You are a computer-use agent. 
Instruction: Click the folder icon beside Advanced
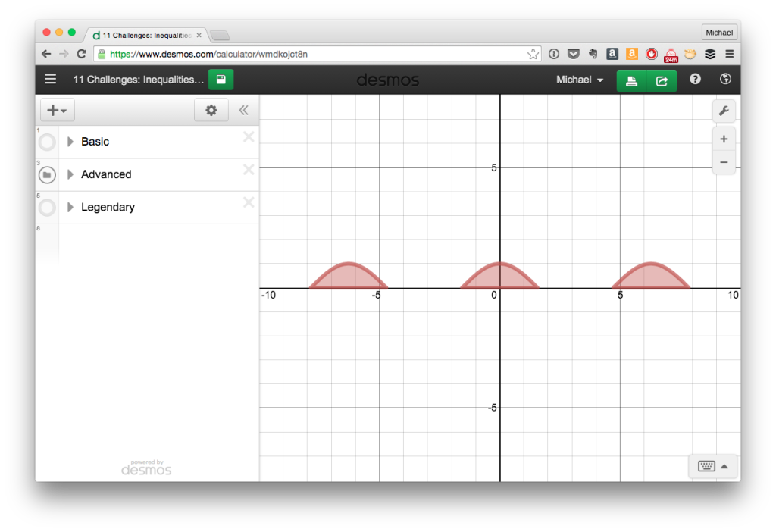click(x=46, y=174)
